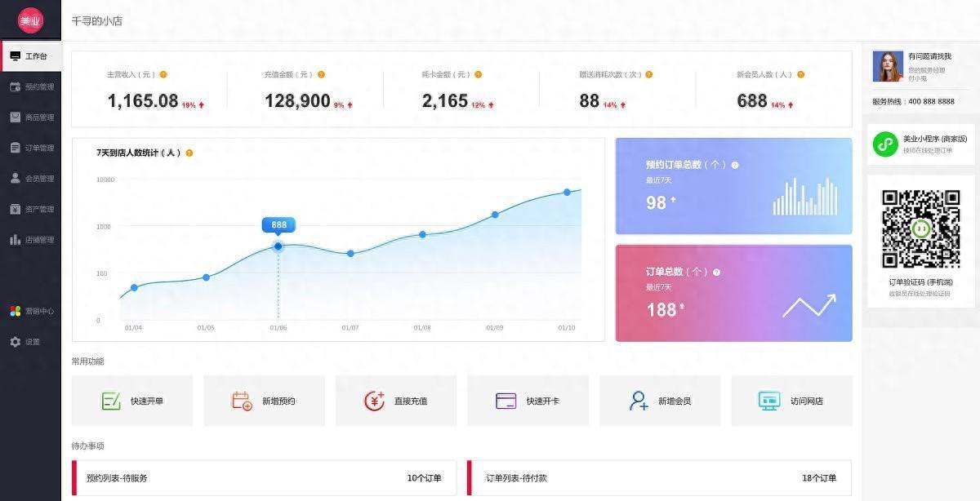Click the 营销中心 colorful icon
Viewport: 980px width, 501px height.
click(x=15, y=311)
